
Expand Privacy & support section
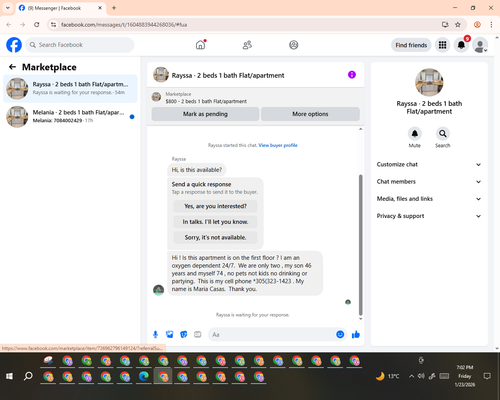click(x=429, y=216)
